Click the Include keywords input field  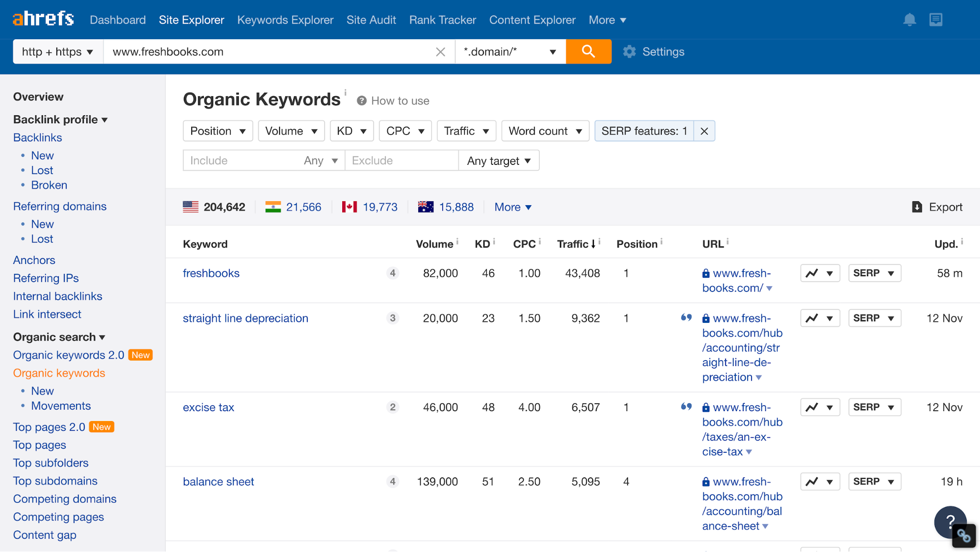click(242, 160)
